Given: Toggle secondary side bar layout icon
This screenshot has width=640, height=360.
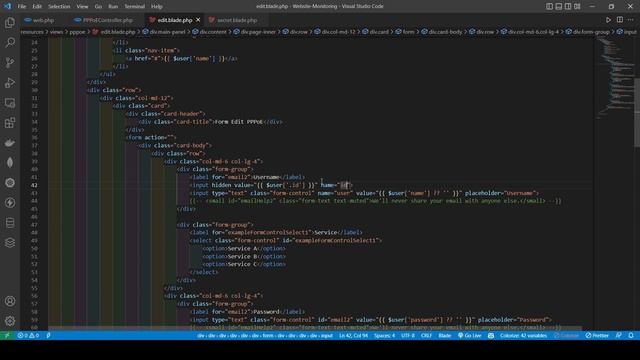Looking at the screenshot, I should (x=568, y=6).
